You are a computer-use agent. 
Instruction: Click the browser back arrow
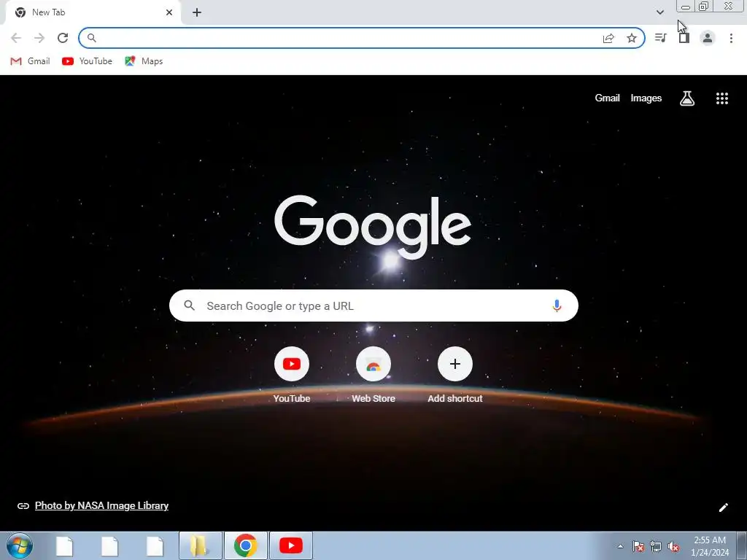click(x=16, y=38)
